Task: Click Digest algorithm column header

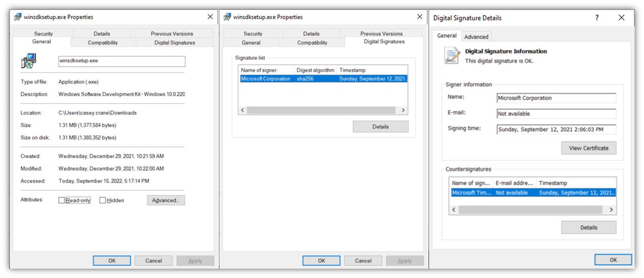Action: pos(316,70)
